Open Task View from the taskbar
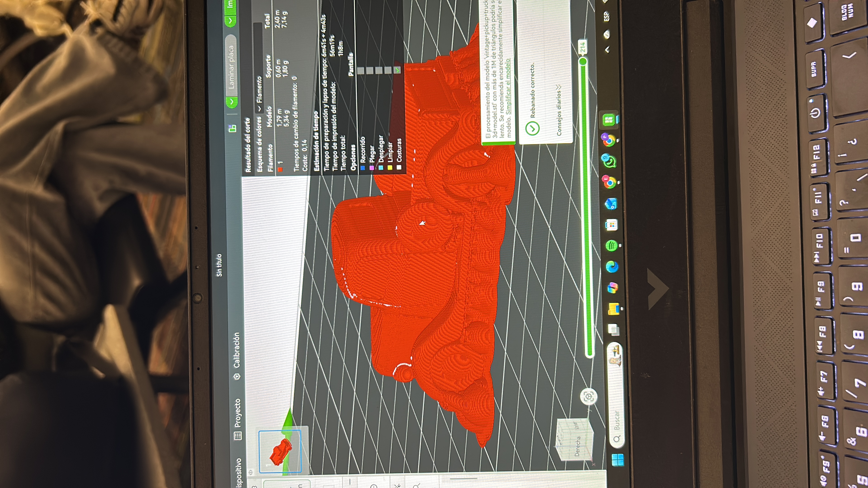 click(614, 330)
